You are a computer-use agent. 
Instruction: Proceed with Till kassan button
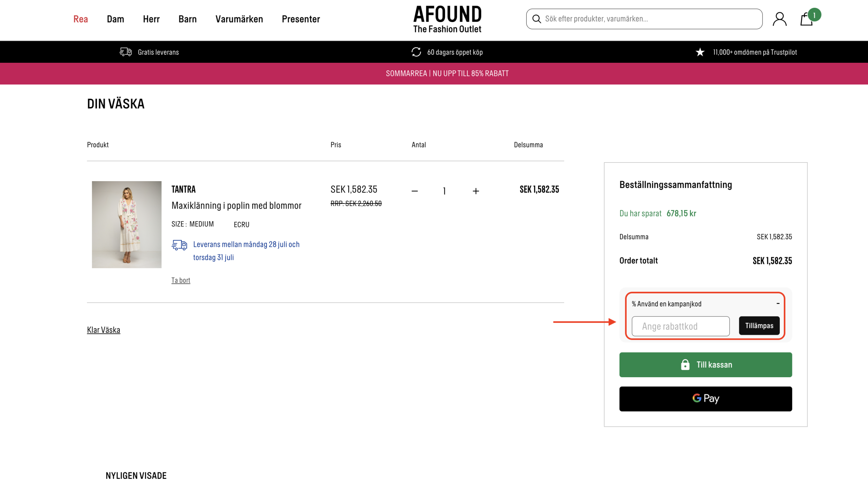706,365
